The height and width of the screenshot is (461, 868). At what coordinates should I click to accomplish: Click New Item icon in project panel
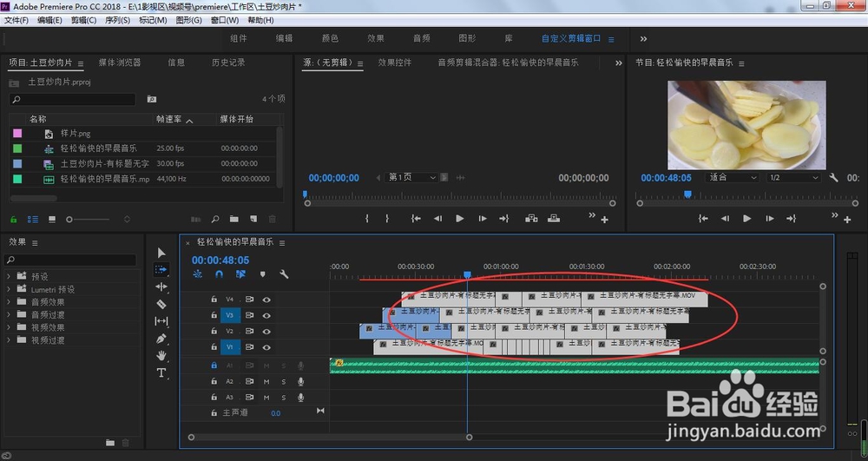point(253,219)
